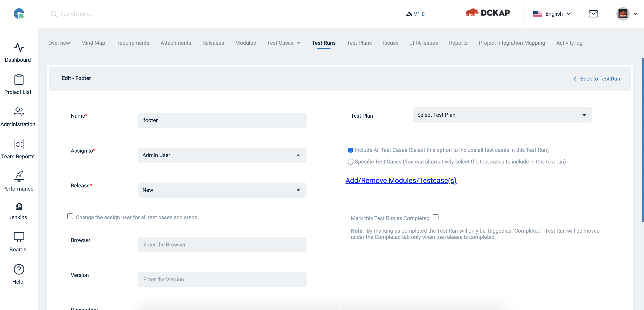
Task: Open the Boards monitor icon
Action: pos(19,237)
